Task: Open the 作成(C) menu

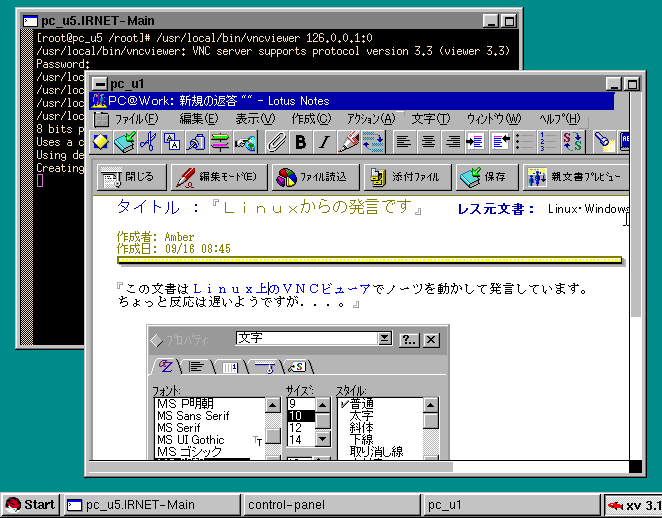Action: [x=311, y=119]
